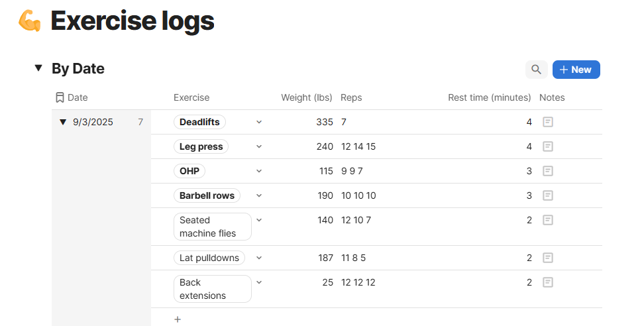The width and height of the screenshot is (644, 326).
Task: Collapse the By Date section triangle
Action: coord(38,68)
